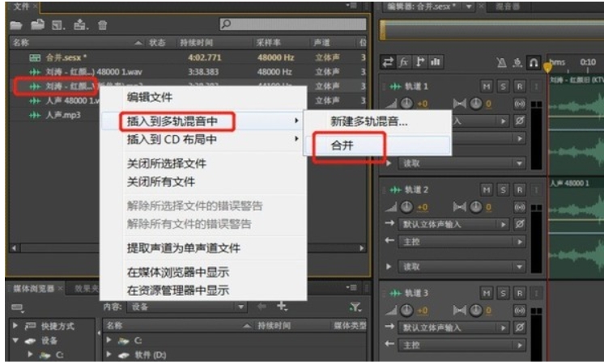Open 插入到 CD 布局中 submenu

click(203, 139)
